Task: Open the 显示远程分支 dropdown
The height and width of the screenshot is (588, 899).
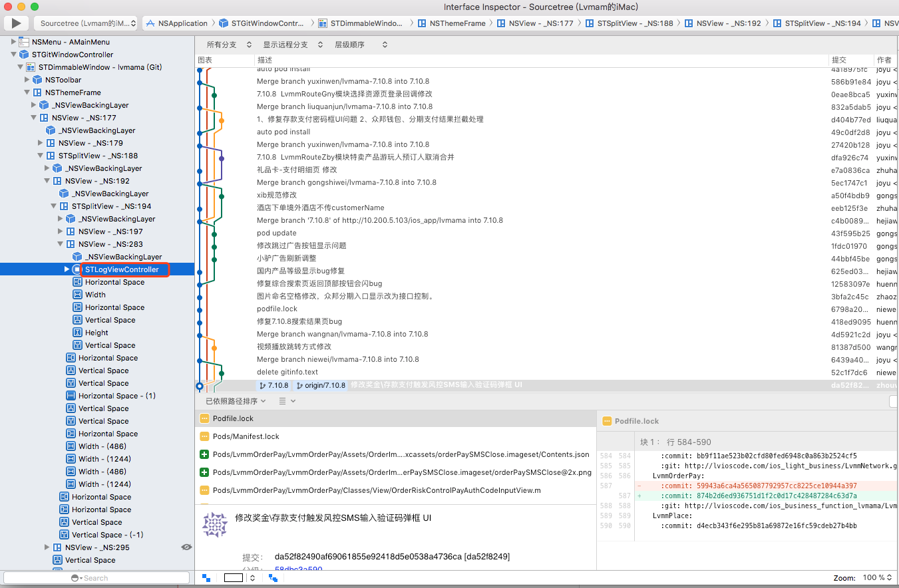Action: [x=292, y=45]
